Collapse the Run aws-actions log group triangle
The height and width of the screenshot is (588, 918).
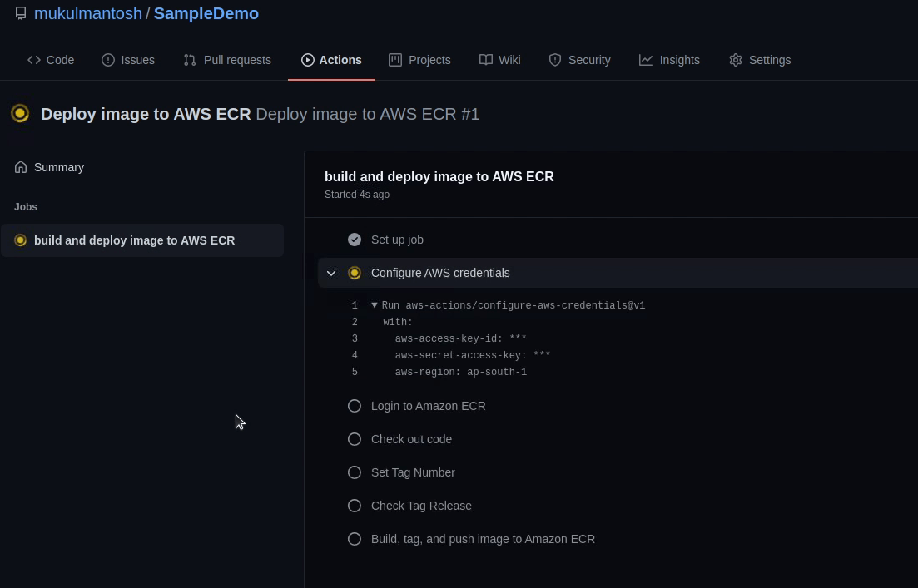click(x=375, y=305)
